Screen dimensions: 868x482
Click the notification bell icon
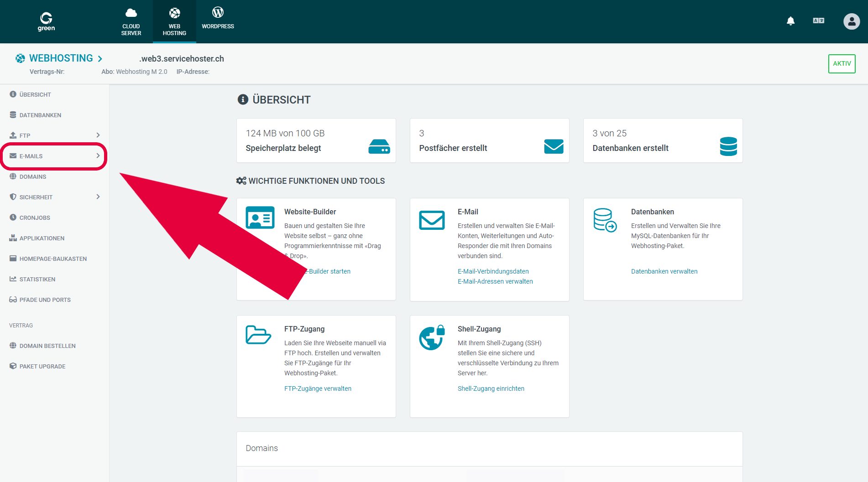[790, 21]
